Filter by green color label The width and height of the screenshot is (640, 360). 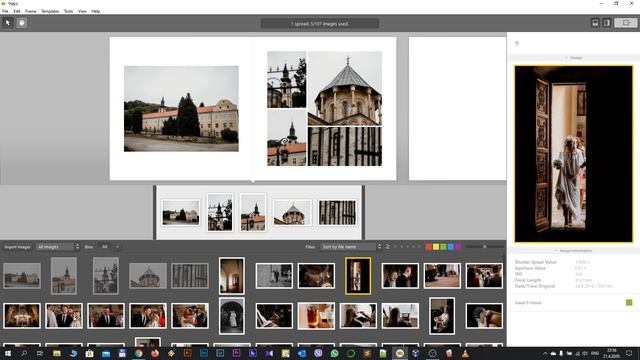pyautogui.click(x=443, y=247)
